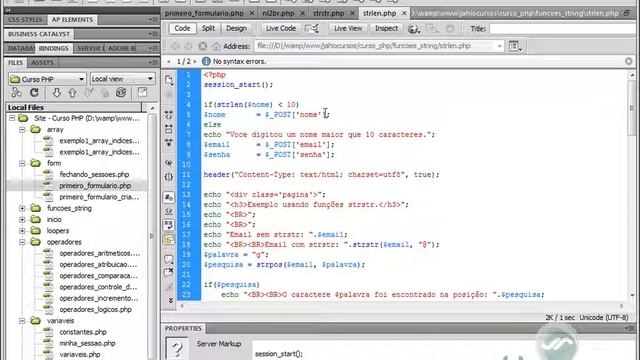This screenshot has height=360, width=640.
Task: Toggle Syntax Error Alerts in Info Bar icon
Action: pos(169,239)
